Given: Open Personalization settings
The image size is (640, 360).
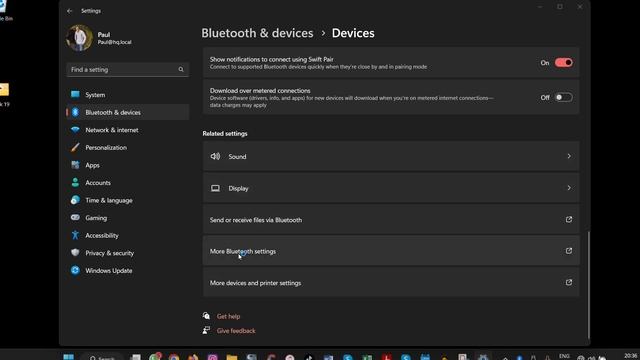Looking at the screenshot, I should (x=127, y=147).
